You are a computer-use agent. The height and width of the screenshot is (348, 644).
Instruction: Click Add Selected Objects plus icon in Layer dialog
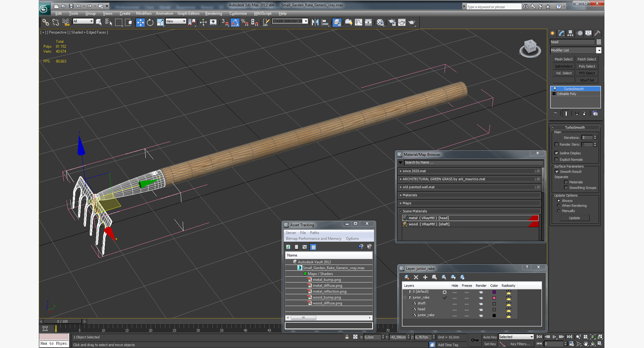[425, 277]
